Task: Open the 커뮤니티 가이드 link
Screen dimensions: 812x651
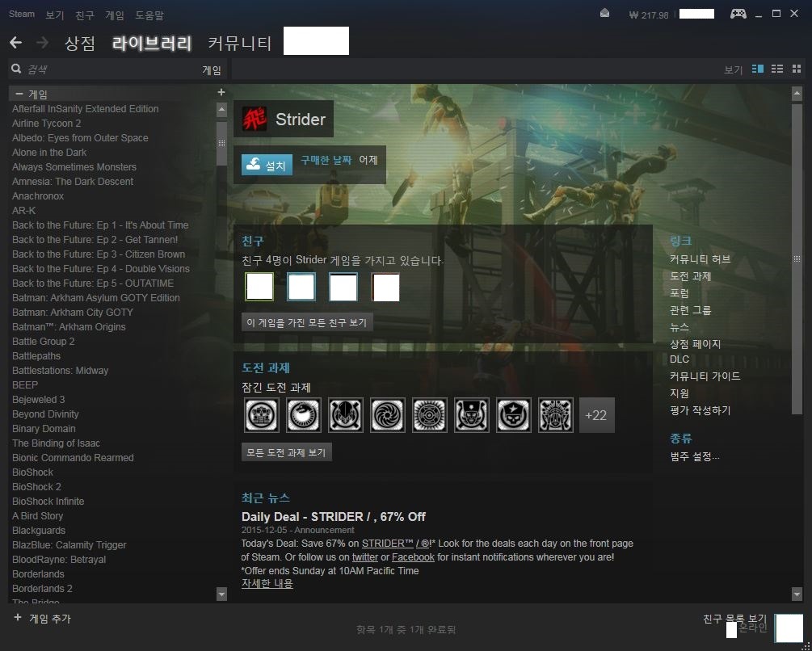Action: click(x=705, y=376)
